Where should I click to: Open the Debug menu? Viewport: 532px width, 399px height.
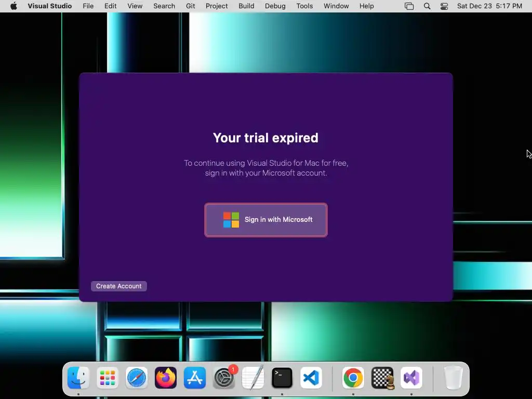click(x=275, y=6)
